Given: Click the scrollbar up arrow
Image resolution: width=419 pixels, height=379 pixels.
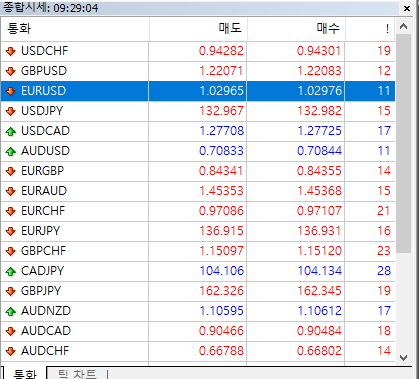Looking at the screenshot, I should coord(404,26).
